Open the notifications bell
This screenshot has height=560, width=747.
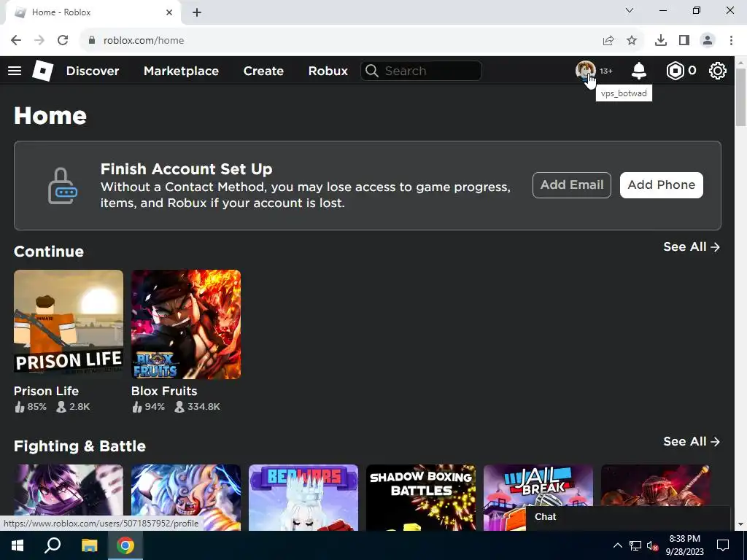click(639, 71)
